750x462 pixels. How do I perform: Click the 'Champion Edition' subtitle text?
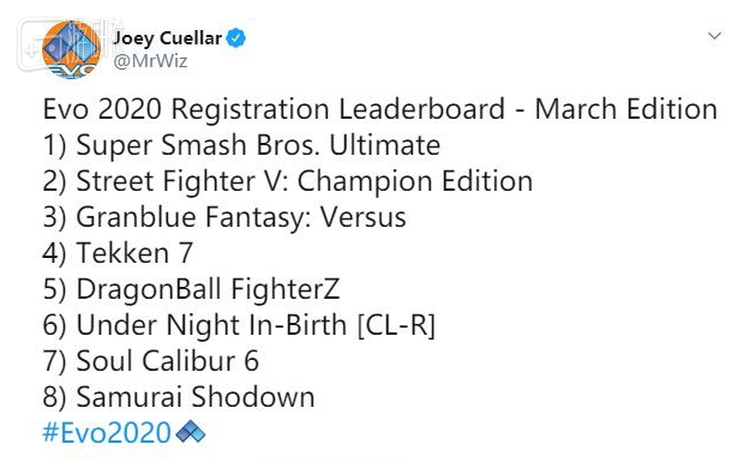[415, 181]
